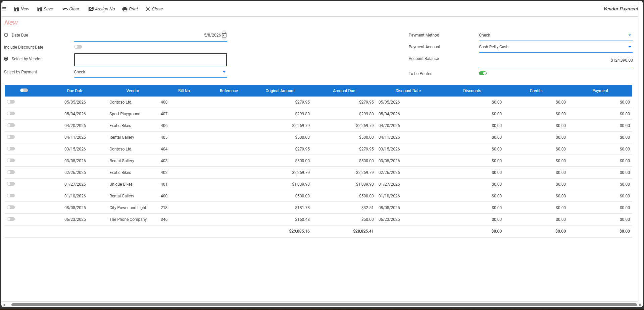This screenshot has width=644, height=310.
Task: Click the horizontal scrollbar thumb
Action: click(324, 305)
